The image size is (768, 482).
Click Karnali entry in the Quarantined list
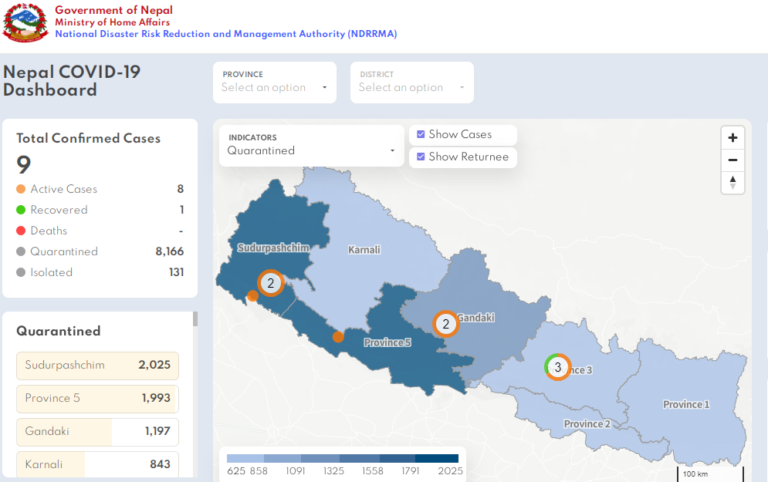click(x=97, y=464)
